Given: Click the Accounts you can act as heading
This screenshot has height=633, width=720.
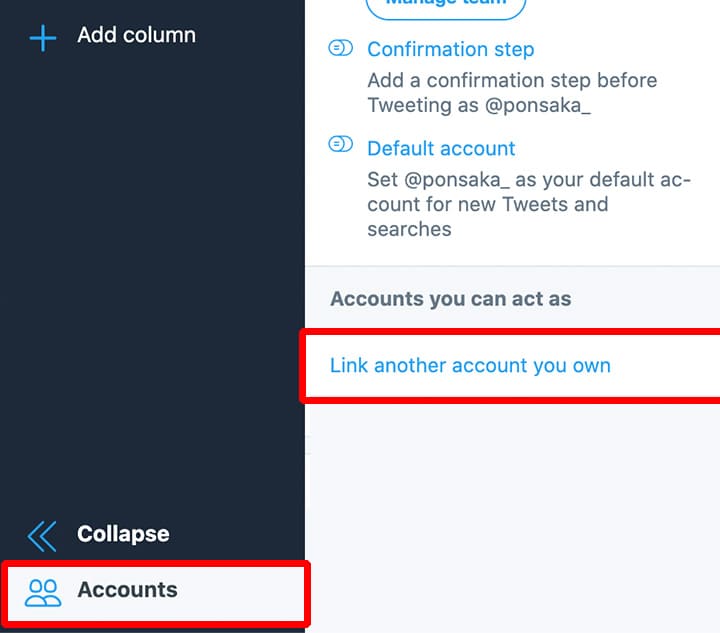Looking at the screenshot, I should click(x=450, y=299).
